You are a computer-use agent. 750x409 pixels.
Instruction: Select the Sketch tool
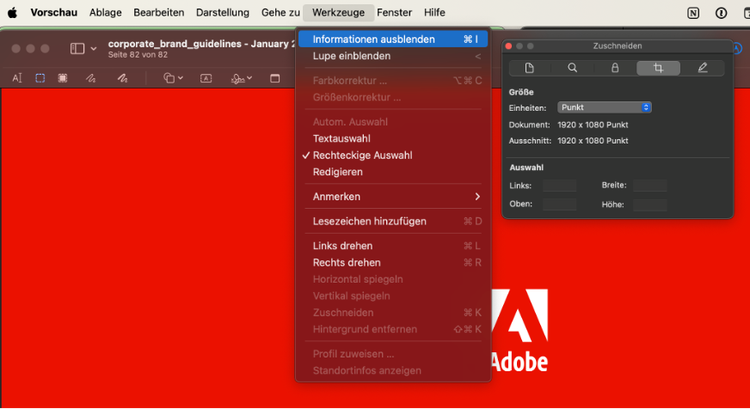[x=91, y=78]
